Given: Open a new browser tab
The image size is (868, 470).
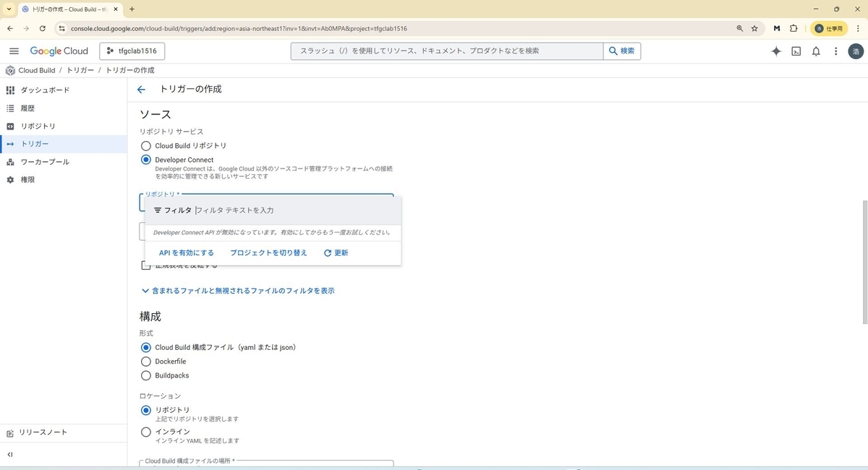Looking at the screenshot, I should pyautogui.click(x=132, y=9).
